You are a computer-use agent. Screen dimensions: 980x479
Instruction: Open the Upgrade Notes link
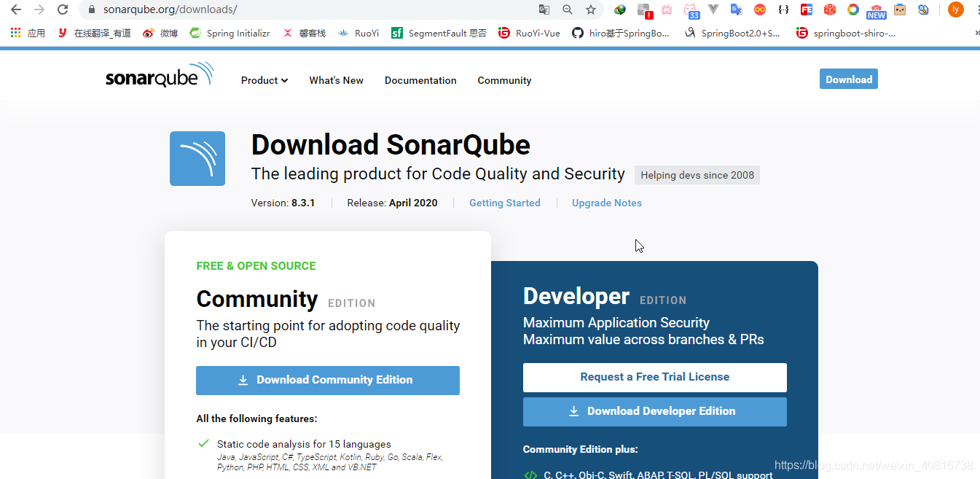[607, 203]
